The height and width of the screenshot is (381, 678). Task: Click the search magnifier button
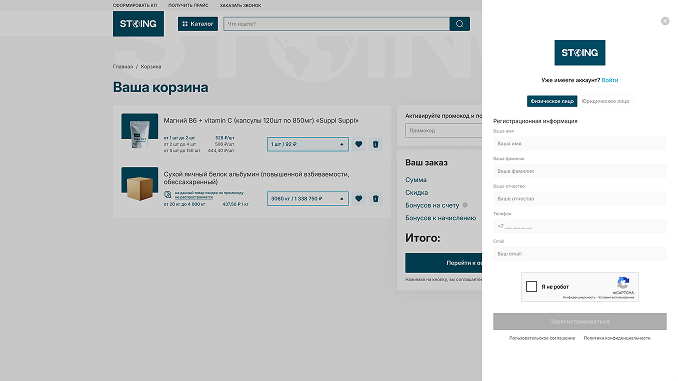(460, 24)
